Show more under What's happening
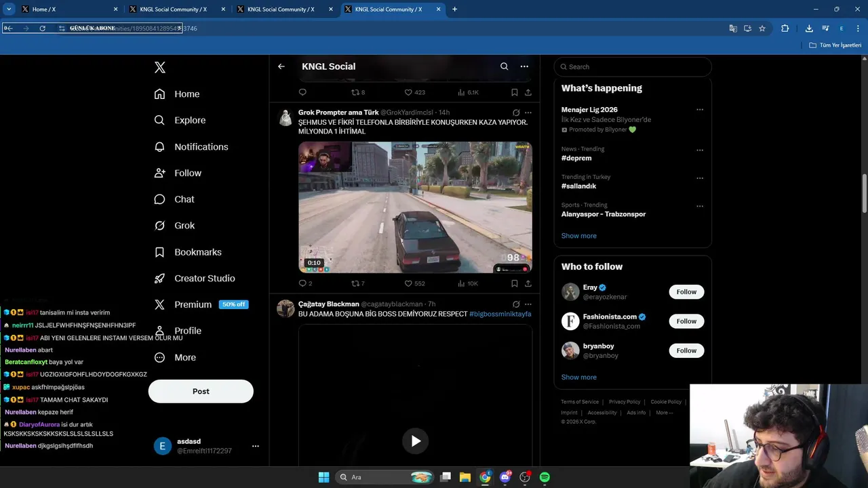 click(578, 236)
